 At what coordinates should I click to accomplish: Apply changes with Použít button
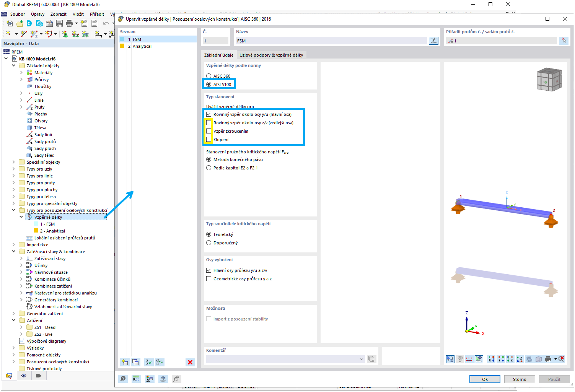coord(554,379)
